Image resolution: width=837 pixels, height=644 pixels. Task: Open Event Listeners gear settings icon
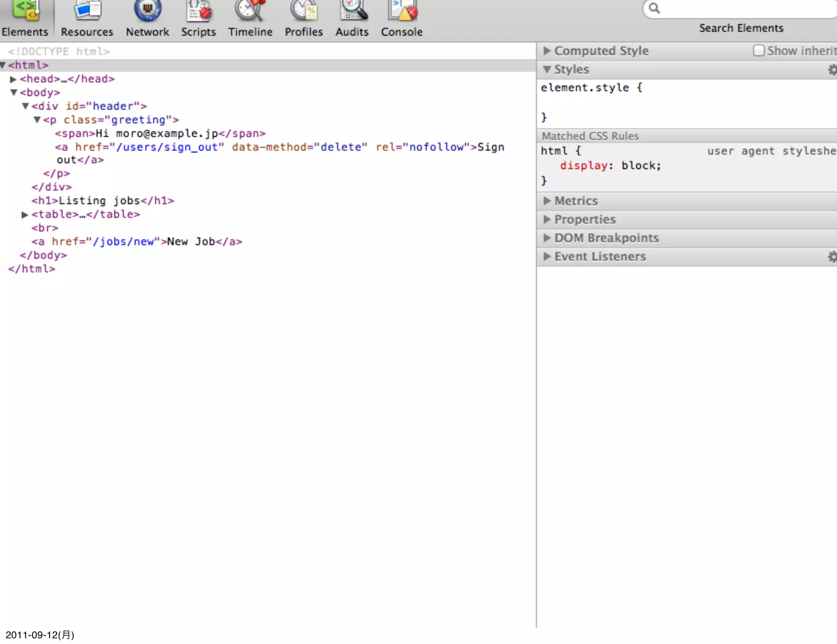coord(832,257)
